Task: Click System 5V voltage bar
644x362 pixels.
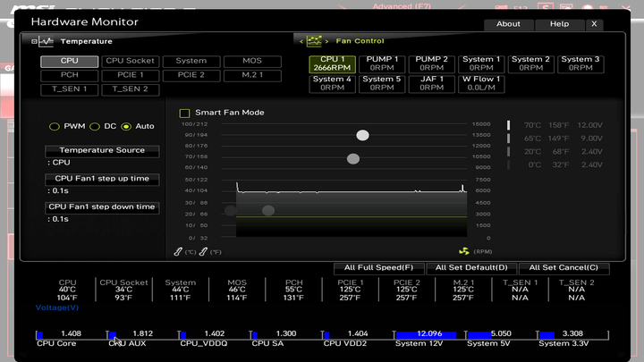Action: pos(501,334)
